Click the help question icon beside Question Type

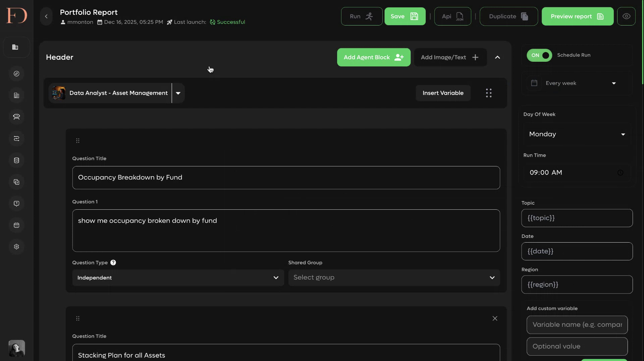tap(113, 263)
